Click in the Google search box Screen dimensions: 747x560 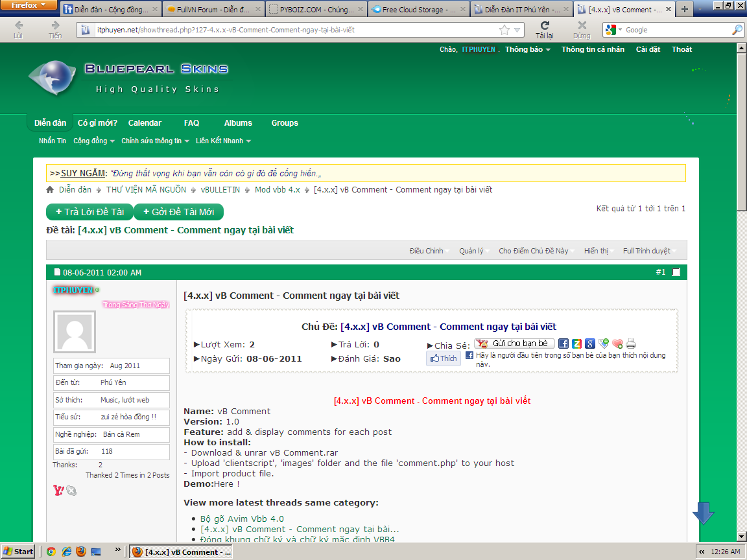(x=674, y=30)
